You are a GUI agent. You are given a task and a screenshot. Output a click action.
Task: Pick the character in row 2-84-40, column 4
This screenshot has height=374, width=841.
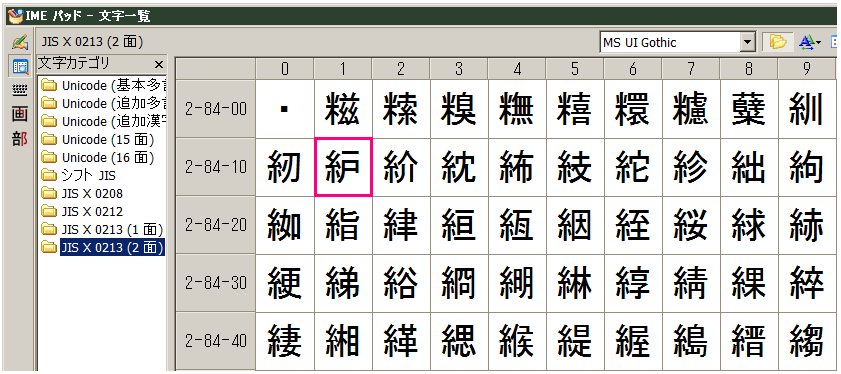tap(517, 341)
